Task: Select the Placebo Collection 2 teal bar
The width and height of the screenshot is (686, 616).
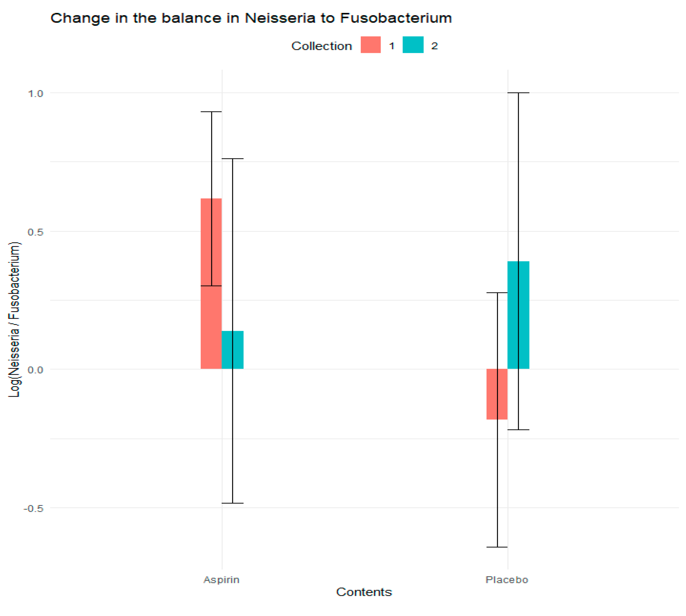Action: point(519,315)
